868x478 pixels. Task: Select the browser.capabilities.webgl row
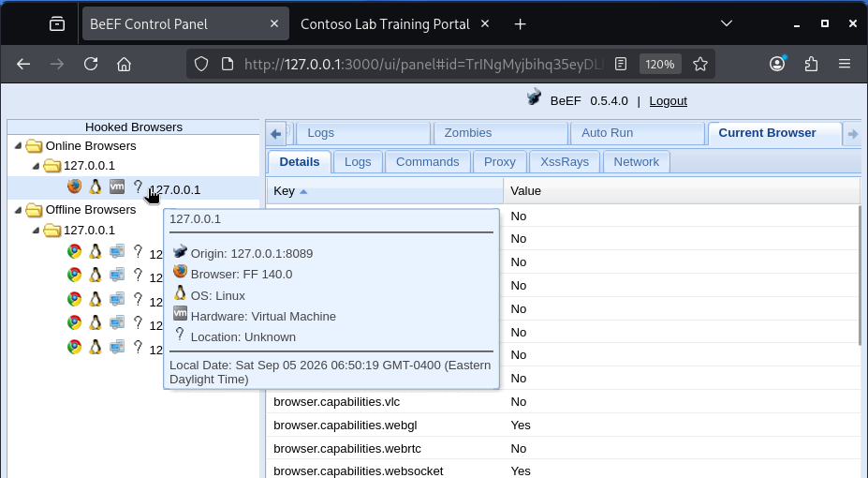(x=562, y=426)
